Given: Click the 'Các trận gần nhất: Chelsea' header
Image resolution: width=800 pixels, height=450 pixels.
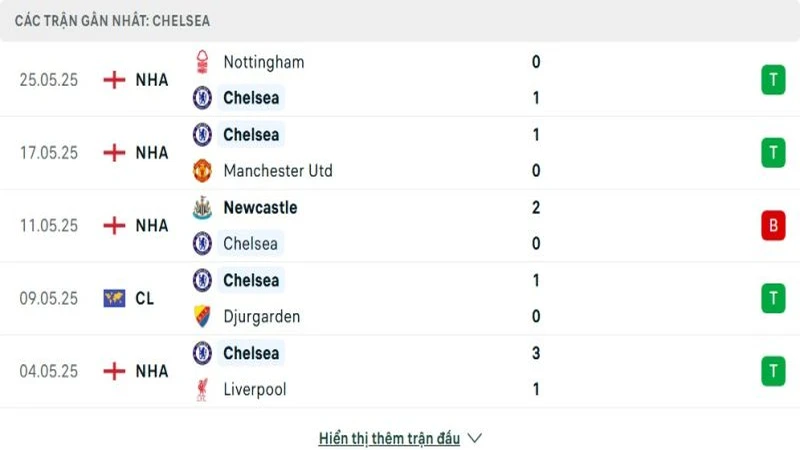Looking at the screenshot, I should pyautogui.click(x=112, y=20).
